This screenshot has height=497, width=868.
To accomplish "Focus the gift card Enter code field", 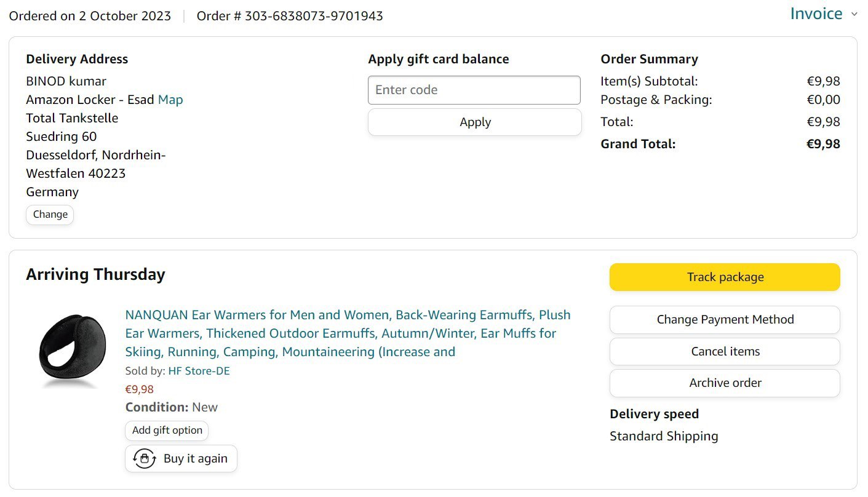I will (x=474, y=90).
